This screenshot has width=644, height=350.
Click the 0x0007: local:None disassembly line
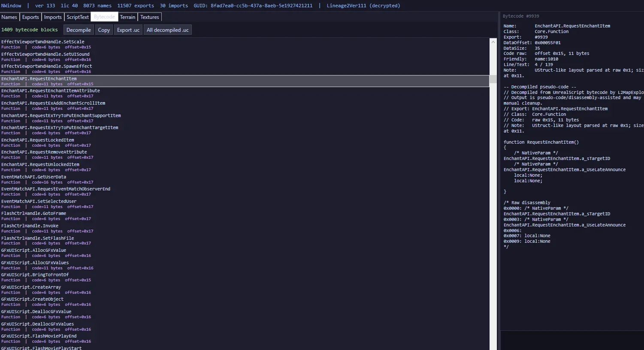coord(527,235)
